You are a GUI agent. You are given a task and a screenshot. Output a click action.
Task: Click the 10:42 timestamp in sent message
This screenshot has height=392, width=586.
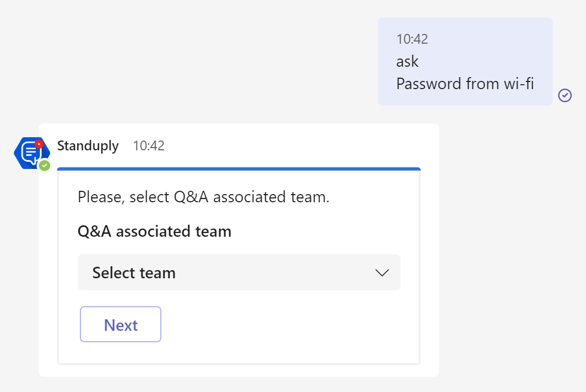click(412, 39)
